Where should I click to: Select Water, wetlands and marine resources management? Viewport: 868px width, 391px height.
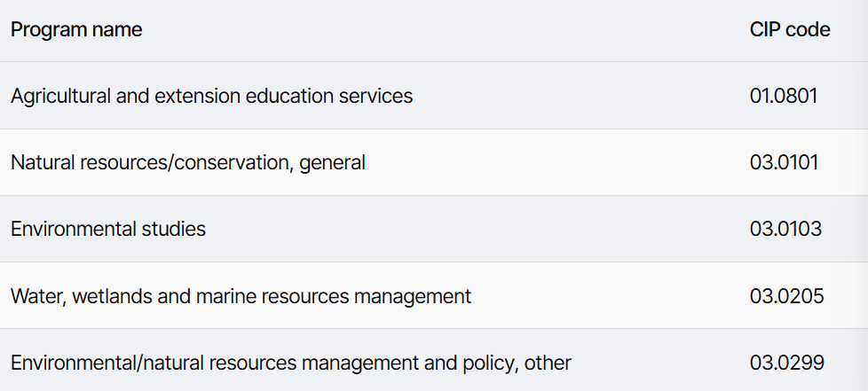tap(241, 296)
